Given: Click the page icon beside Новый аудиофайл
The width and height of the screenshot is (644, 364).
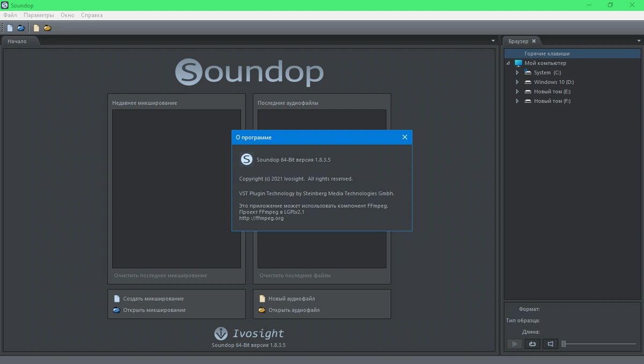Looking at the screenshot, I should [262, 299].
